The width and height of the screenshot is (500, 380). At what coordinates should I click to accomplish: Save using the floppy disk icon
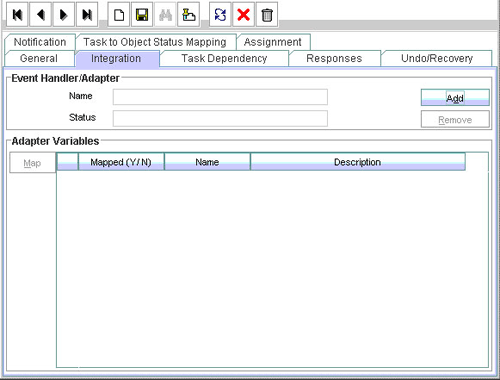[x=142, y=15]
